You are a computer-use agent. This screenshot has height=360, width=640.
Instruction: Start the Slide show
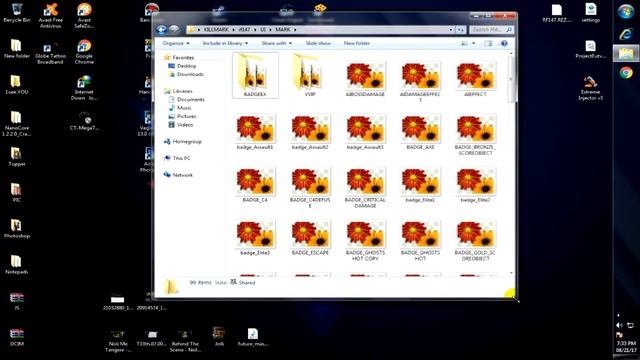[x=318, y=43]
